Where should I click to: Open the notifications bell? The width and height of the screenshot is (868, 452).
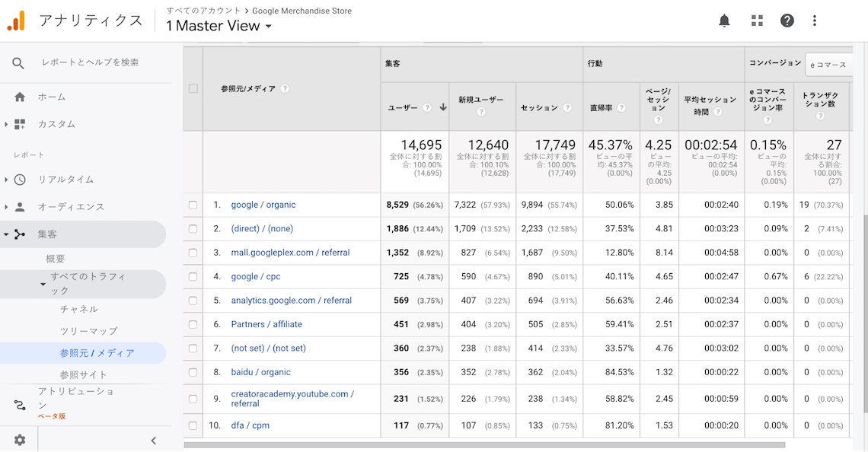[x=724, y=21]
